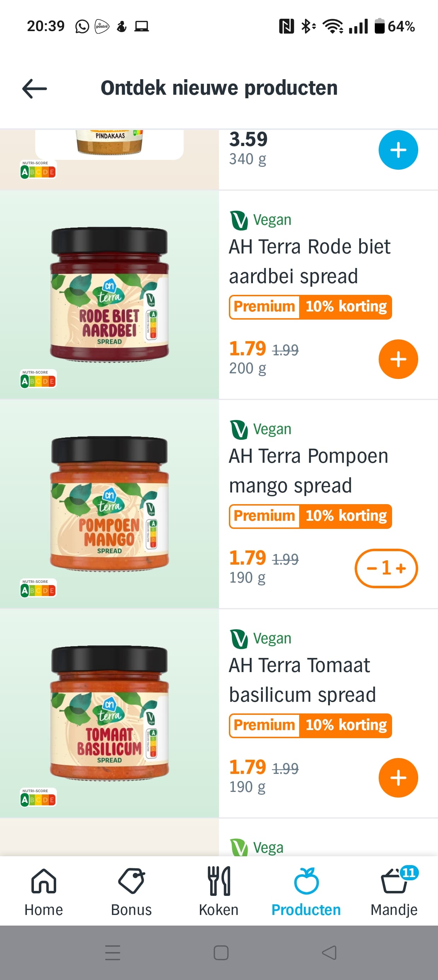The width and height of the screenshot is (438, 980).
Task: Open the Bonus tab
Action: tap(131, 891)
